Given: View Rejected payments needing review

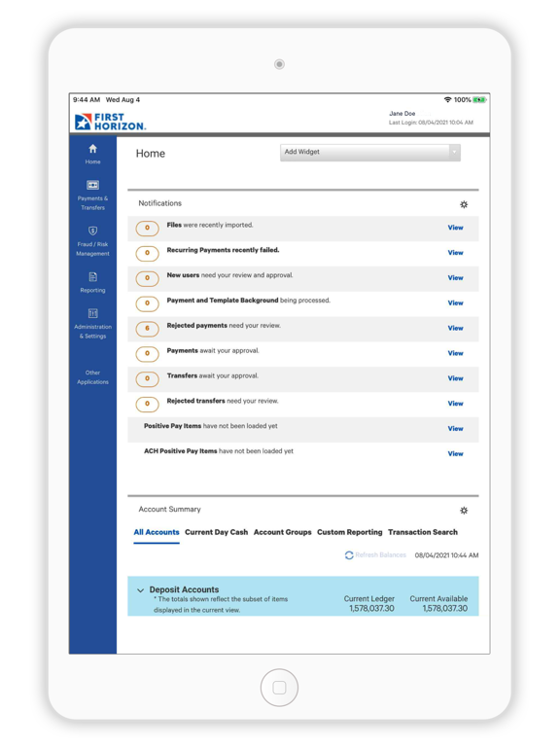Looking at the screenshot, I should click(455, 328).
